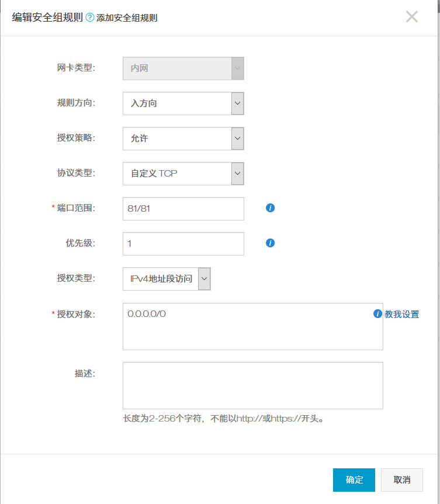Confirm the rule with 确定 button
The image size is (440, 504).
(354, 480)
